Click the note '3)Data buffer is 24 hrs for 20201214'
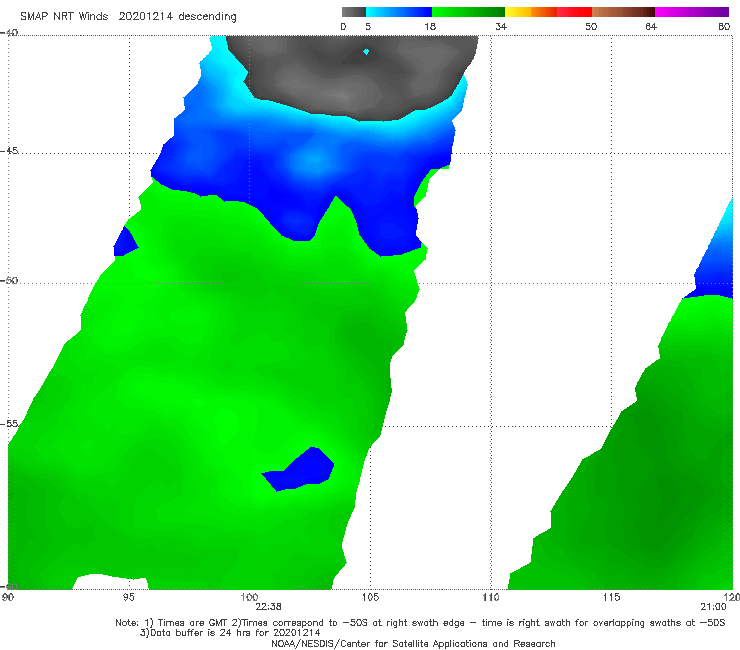The image size is (740, 650). (x=230, y=633)
